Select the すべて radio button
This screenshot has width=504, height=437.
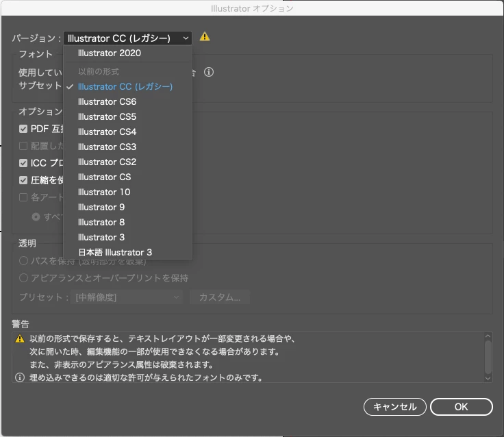pyautogui.click(x=36, y=217)
